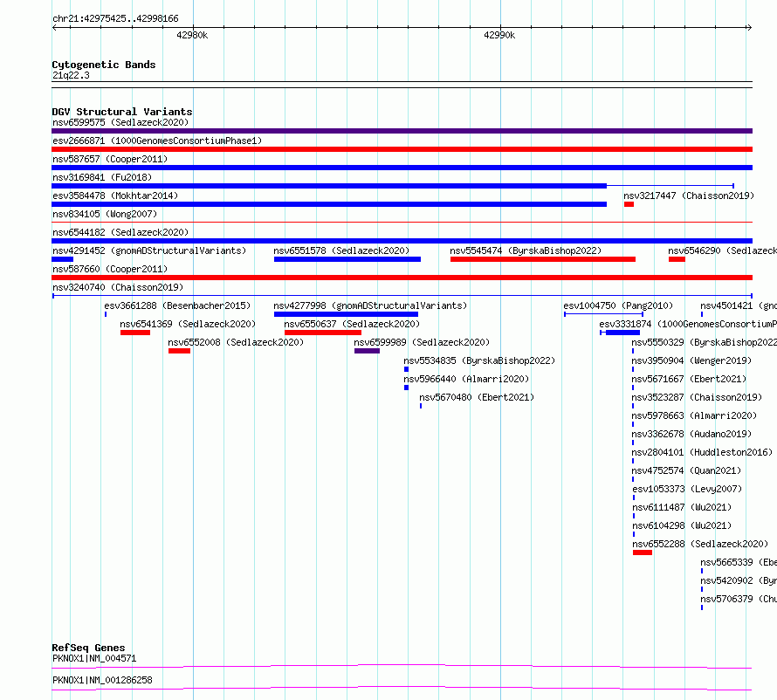Open nsv6552288 (Sedlazeck2020) label

[700, 544]
